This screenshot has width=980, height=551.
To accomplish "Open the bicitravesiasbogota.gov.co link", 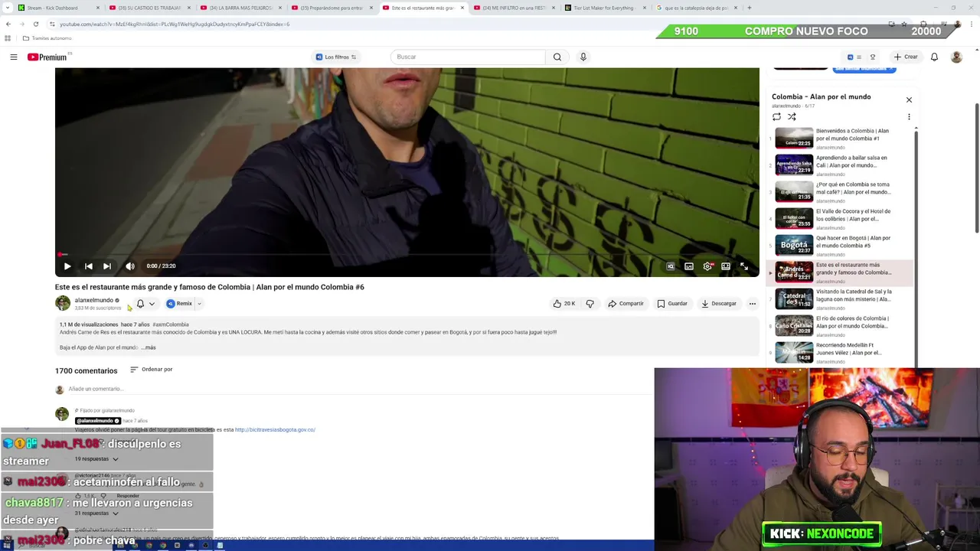I will (275, 430).
